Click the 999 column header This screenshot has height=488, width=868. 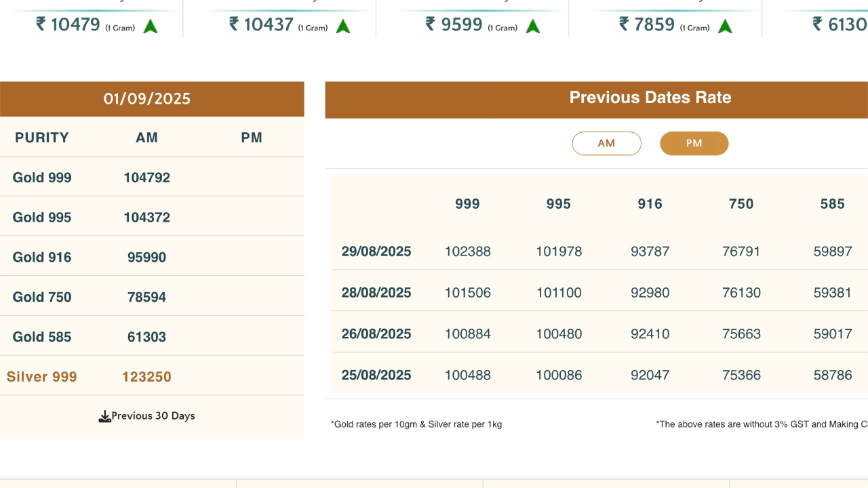point(467,204)
